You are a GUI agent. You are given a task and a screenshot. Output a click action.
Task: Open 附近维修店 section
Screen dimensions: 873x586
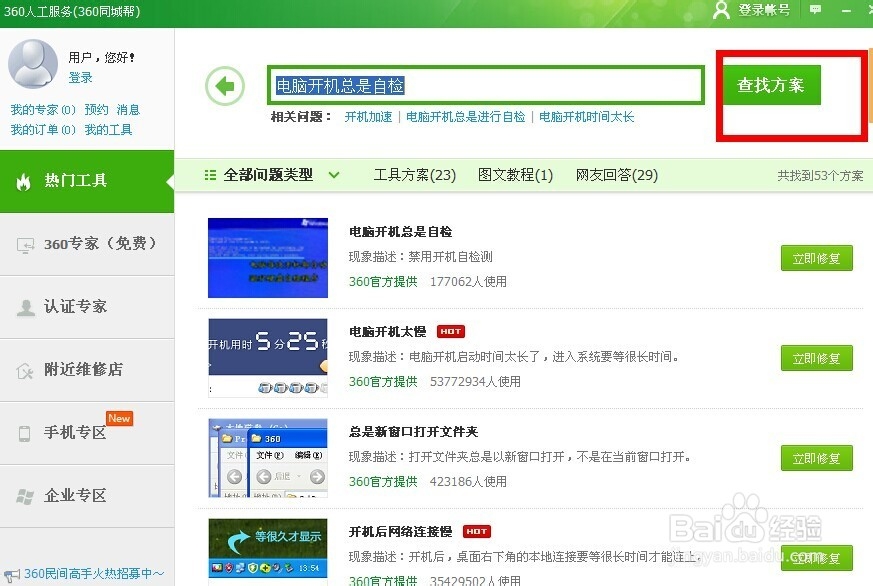coord(87,370)
